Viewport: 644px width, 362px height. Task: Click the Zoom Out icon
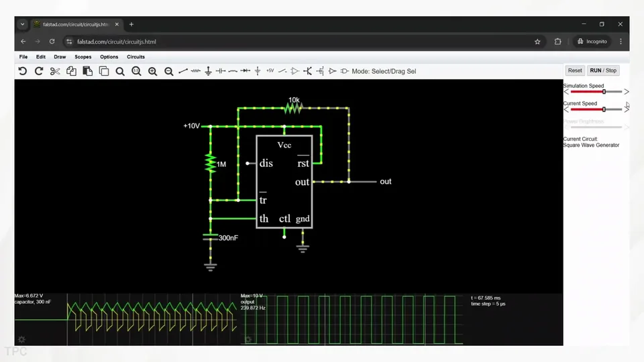[x=169, y=72]
